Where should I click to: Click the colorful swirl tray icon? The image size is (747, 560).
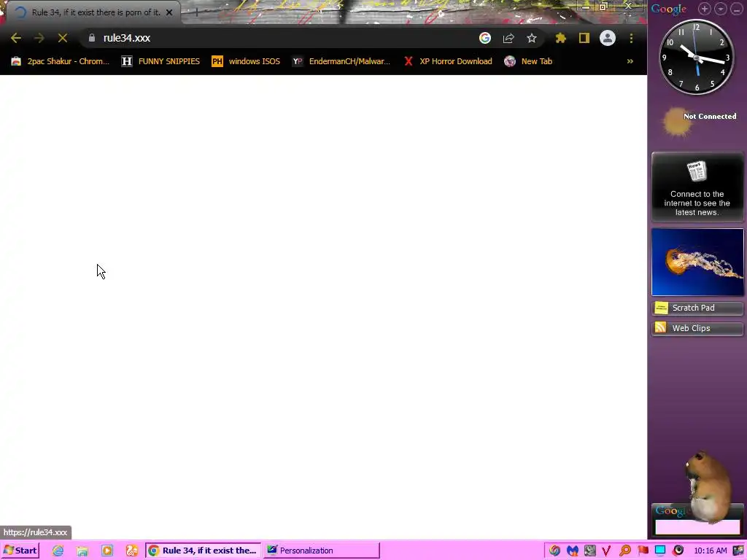pyautogui.click(x=554, y=551)
